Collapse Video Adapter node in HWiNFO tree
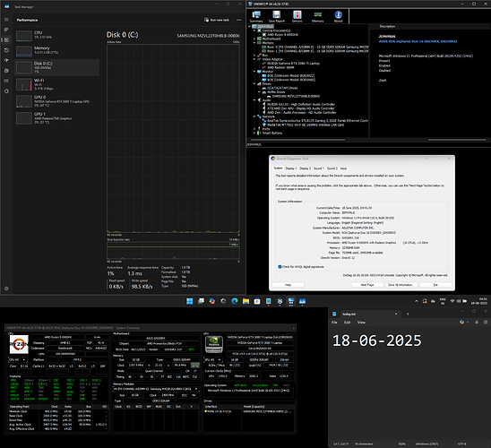491x448 pixels. [254, 59]
